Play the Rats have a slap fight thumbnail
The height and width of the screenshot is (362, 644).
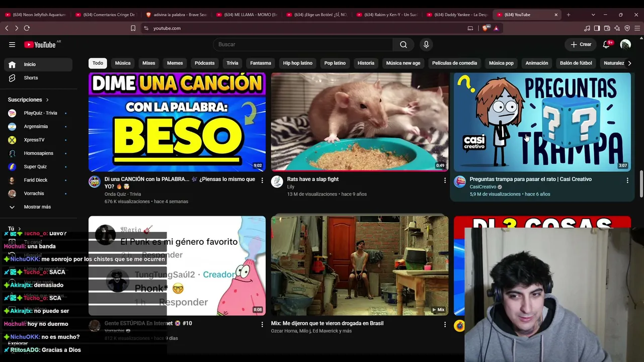point(360,122)
